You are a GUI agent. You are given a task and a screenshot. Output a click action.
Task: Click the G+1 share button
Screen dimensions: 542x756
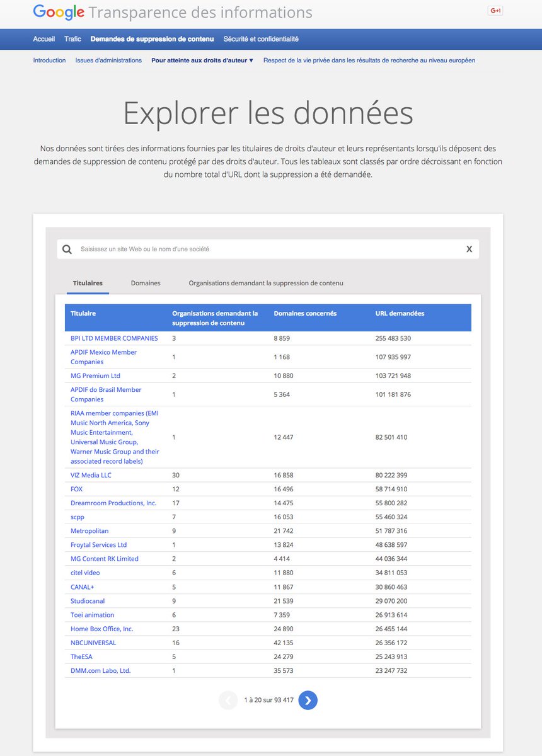click(495, 11)
